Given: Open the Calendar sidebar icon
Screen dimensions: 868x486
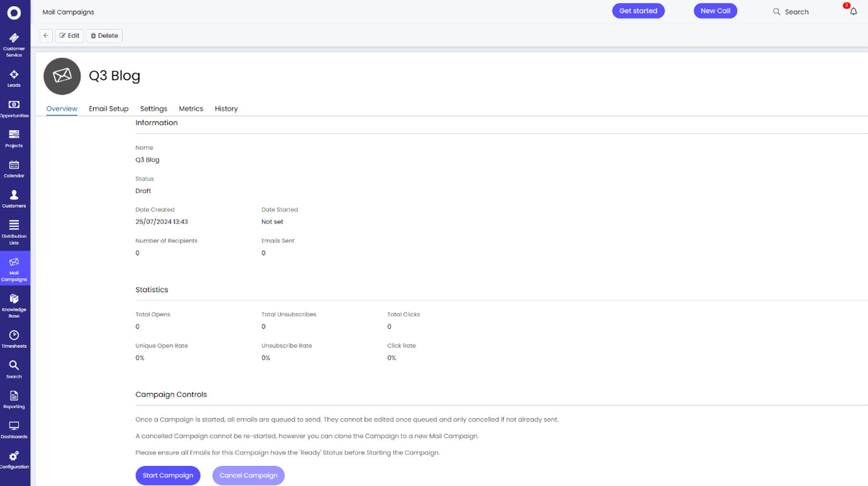Looking at the screenshot, I should (14, 169).
